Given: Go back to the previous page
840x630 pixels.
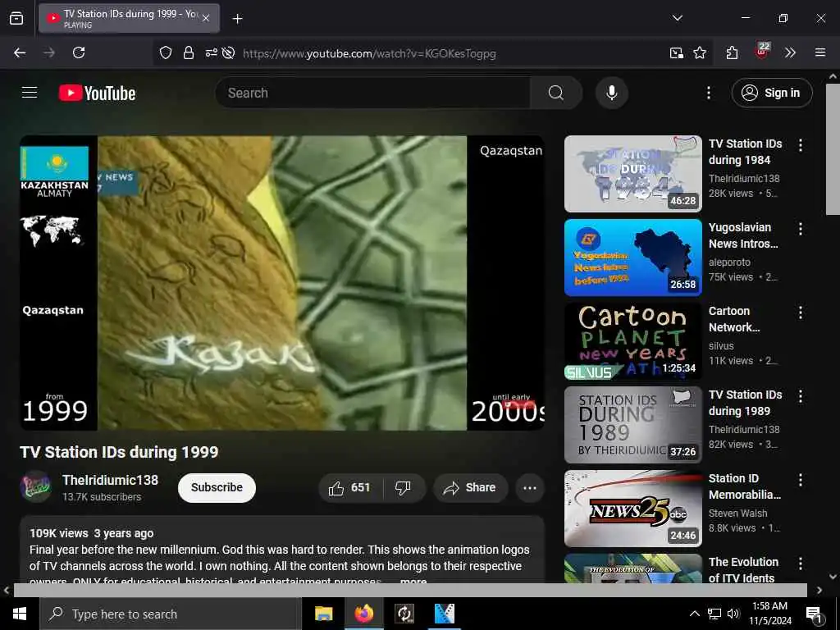Looking at the screenshot, I should (x=20, y=52).
